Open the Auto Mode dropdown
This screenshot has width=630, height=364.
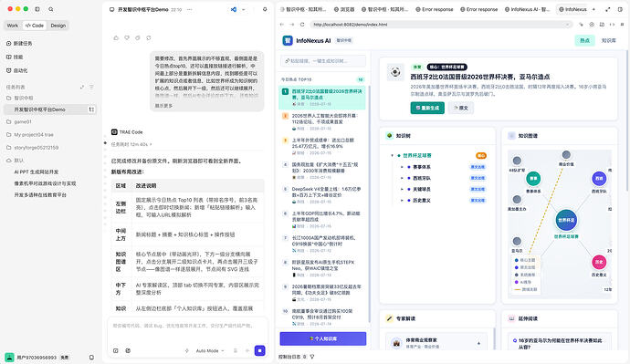tap(209, 350)
